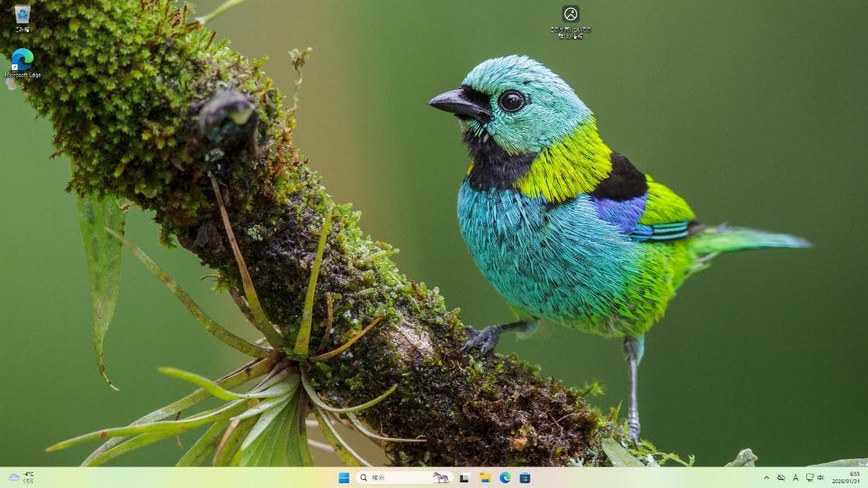The width and height of the screenshot is (868, 488).
Task: Open the Windows Start menu
Action: pos(344,478)
